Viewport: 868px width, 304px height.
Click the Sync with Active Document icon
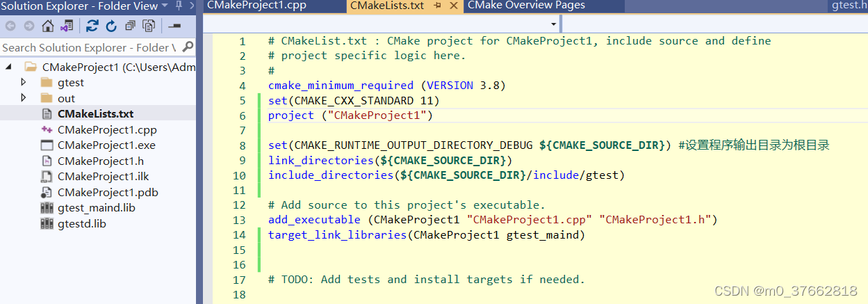[92, 26]
